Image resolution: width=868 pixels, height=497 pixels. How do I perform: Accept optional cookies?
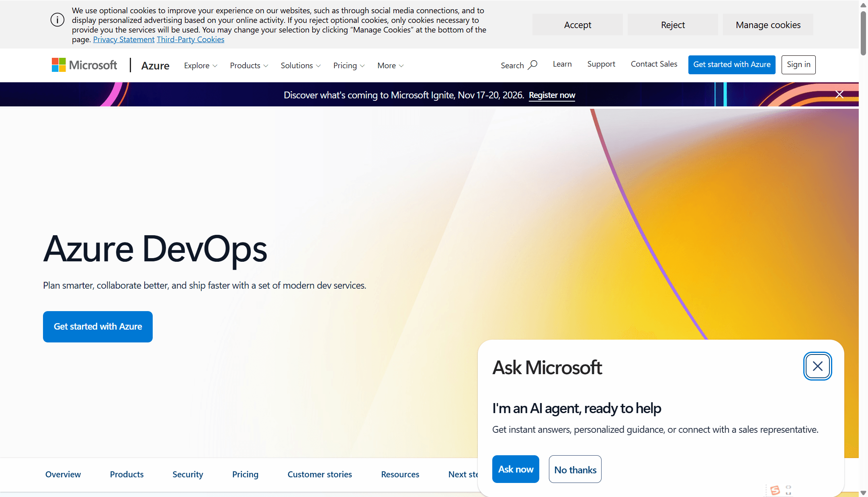point(577,25)
